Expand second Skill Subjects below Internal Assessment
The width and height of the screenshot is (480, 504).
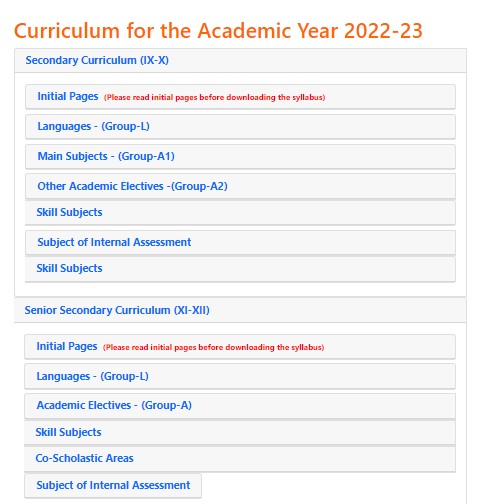(x=240, y=269)
